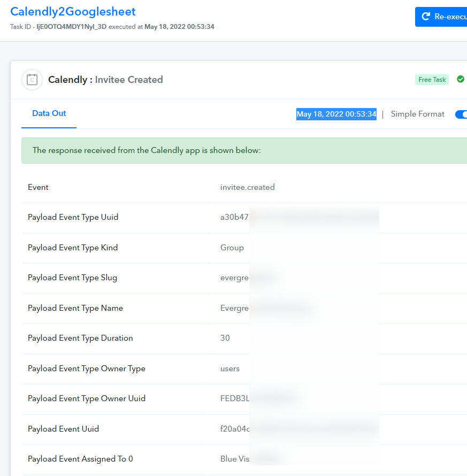Select the evergre slug value
The width and height of the screenshot is (467, 476).
click(x=234, y=278)
